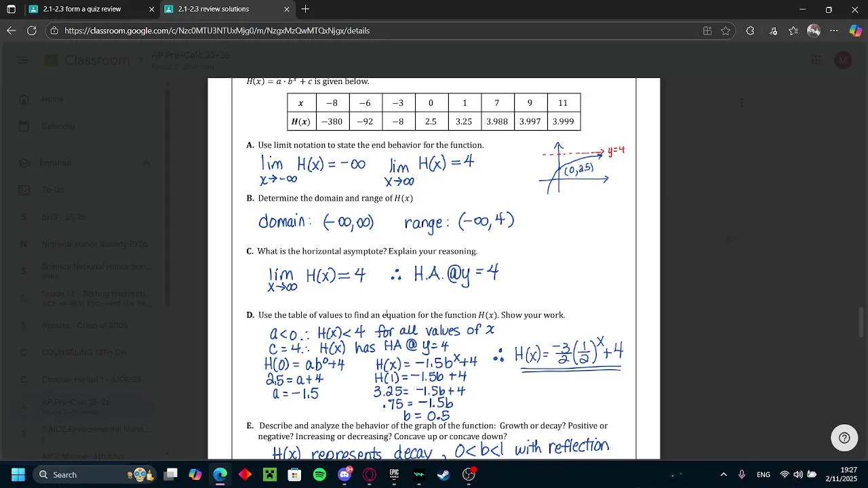The height and width of the screenshot is (488, 868).
Task: View site information globe icon
Action: [54, 30]
